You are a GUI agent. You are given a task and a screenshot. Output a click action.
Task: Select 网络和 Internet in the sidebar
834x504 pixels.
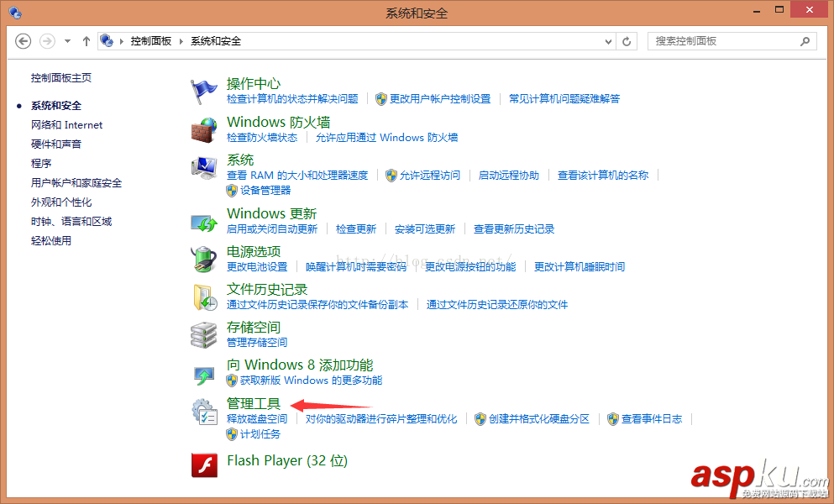point(66,124)
